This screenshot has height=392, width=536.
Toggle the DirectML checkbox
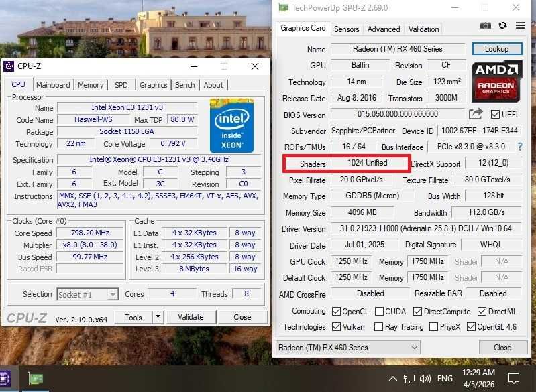[x=482, y=312]
